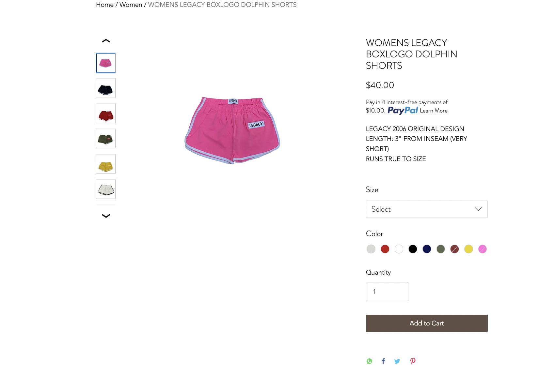538x392 pixels.
Task: View the white shorts thumbnail
Action: click(106, 189)
